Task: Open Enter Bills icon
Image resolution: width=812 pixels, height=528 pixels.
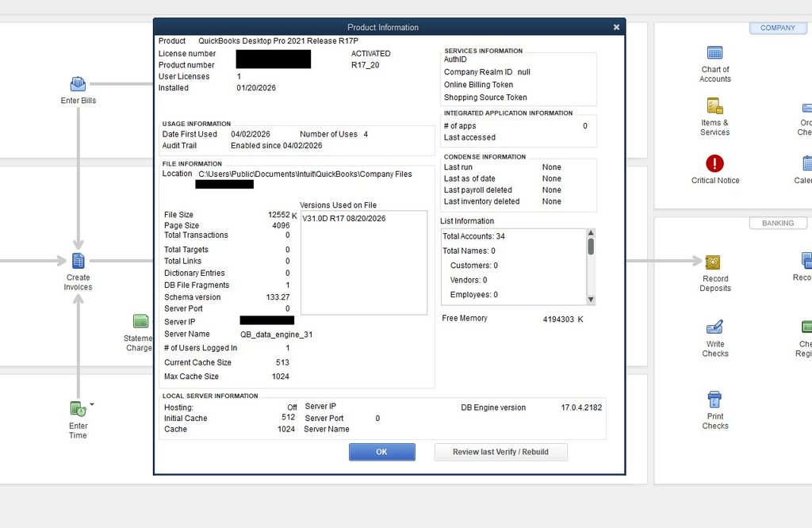Action: click(78, 84)
